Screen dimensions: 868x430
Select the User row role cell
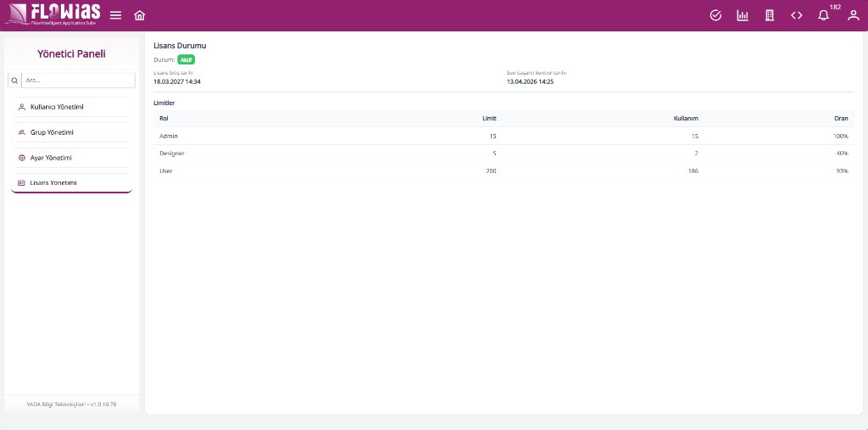[x=166, y=171]
